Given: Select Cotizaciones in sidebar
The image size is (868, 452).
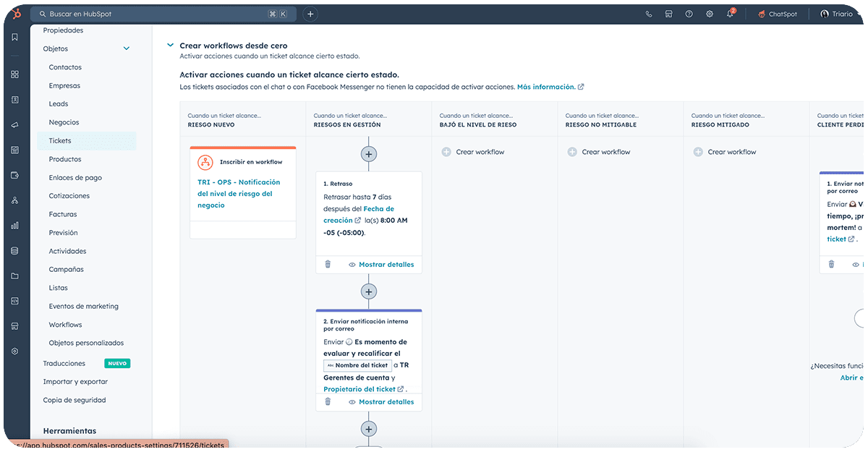Looking at the screenshot, I should 69,196.
